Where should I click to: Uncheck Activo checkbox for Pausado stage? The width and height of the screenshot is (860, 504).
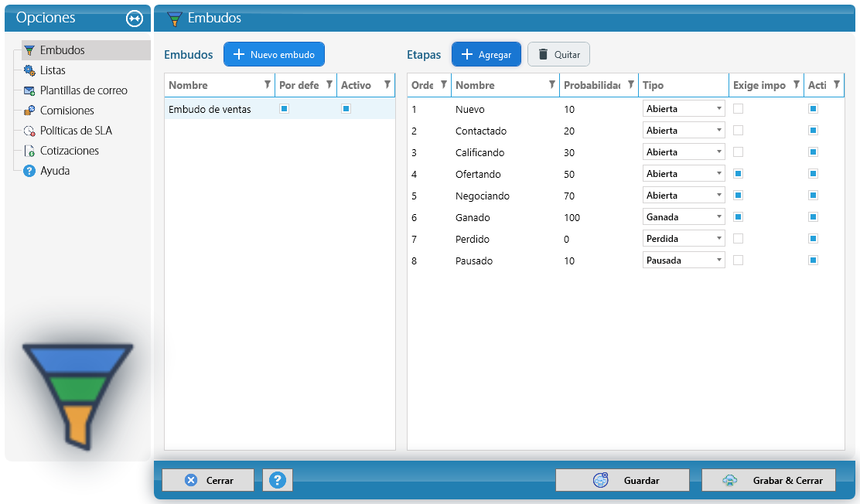click(813, 260)
